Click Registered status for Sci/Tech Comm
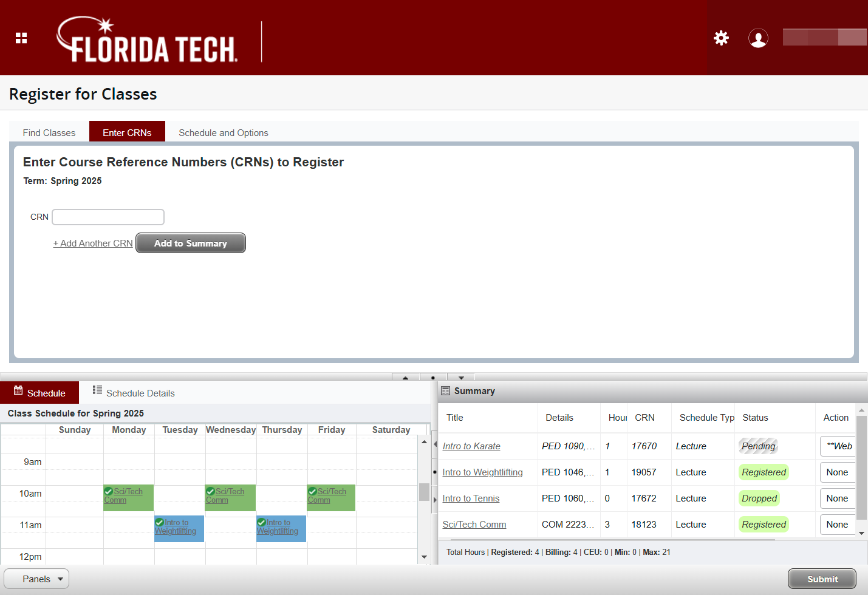Screen dimensions: 868x595 point(764,525)
